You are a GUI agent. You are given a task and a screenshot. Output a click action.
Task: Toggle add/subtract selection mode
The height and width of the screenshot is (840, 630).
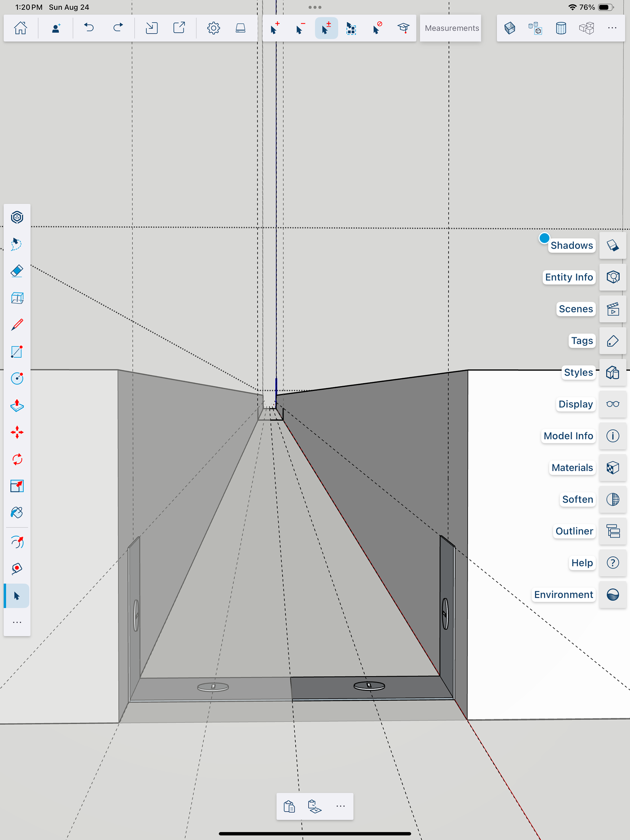[326, 28]
